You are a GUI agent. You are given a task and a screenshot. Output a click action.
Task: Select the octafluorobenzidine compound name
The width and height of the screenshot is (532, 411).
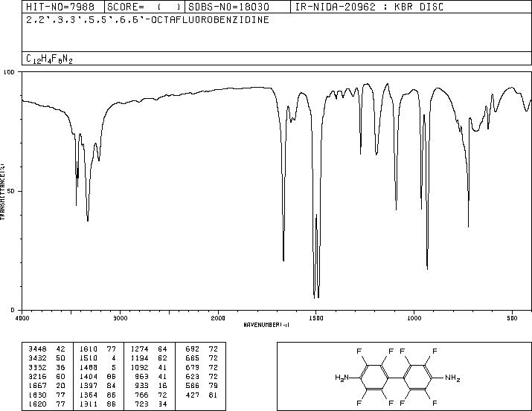(x=147, y=20)
